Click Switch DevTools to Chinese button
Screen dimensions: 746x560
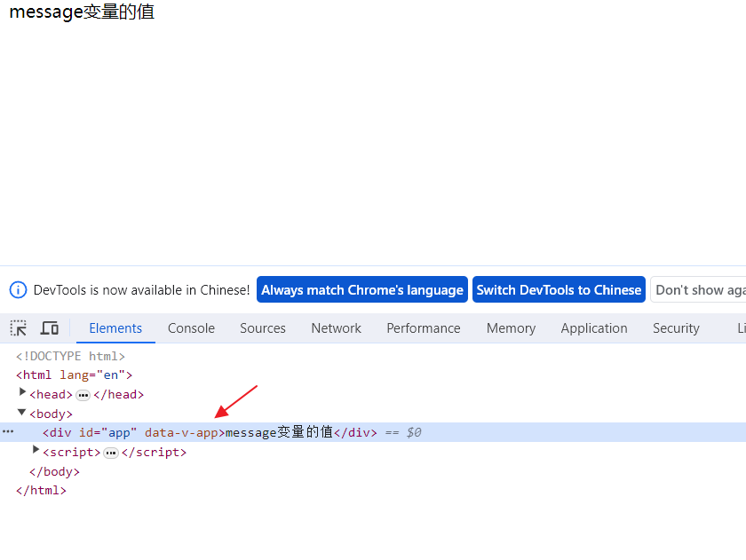559,289
